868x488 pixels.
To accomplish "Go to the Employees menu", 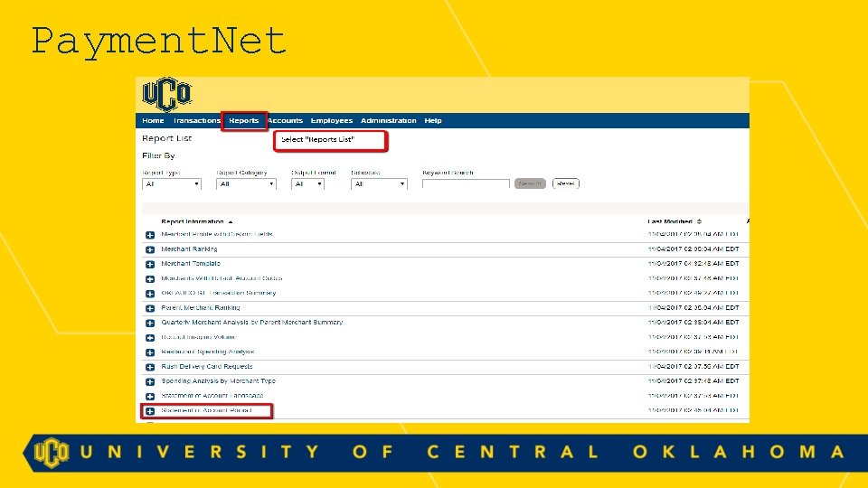I will 332,120.
